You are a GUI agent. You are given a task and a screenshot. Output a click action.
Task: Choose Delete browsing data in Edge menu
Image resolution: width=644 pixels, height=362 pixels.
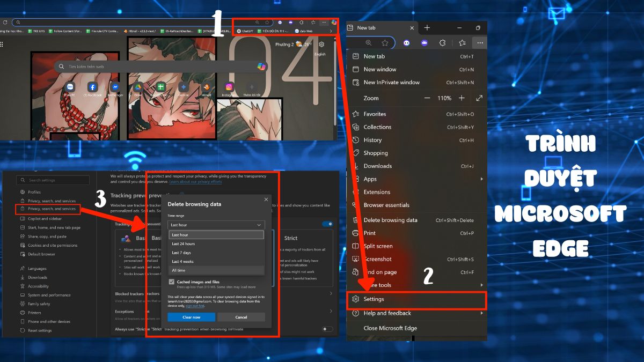(x=416, y=220)
